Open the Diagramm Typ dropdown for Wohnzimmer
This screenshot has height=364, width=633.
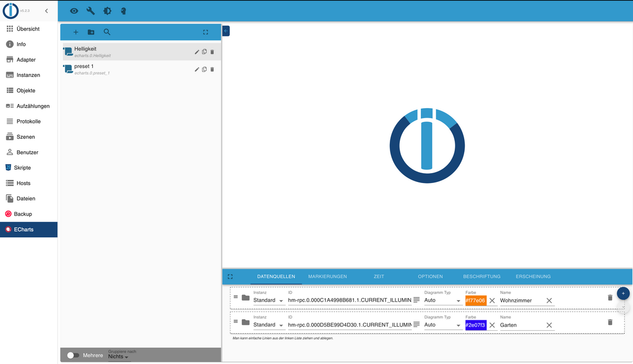[443, 300]
